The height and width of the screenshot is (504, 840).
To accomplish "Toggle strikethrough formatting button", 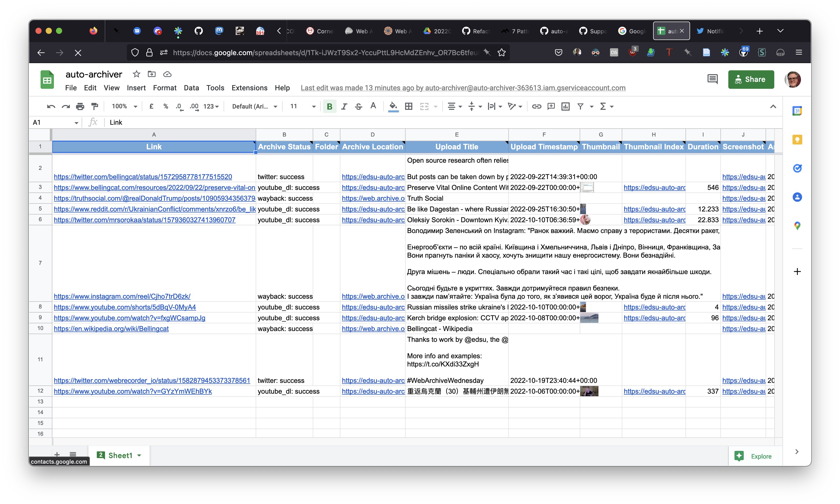I will 358,106.
